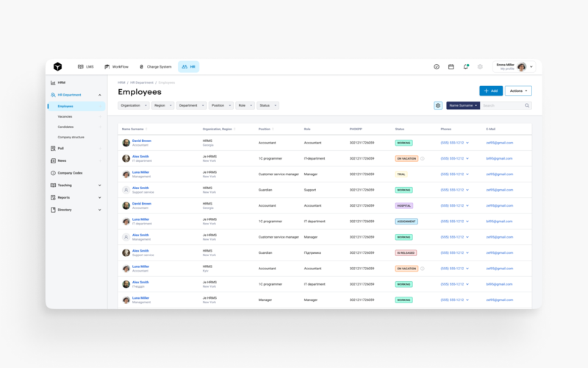Click HRM in the breadcrumb
Screen dimensions: 588x368
[x=121, y=82]
